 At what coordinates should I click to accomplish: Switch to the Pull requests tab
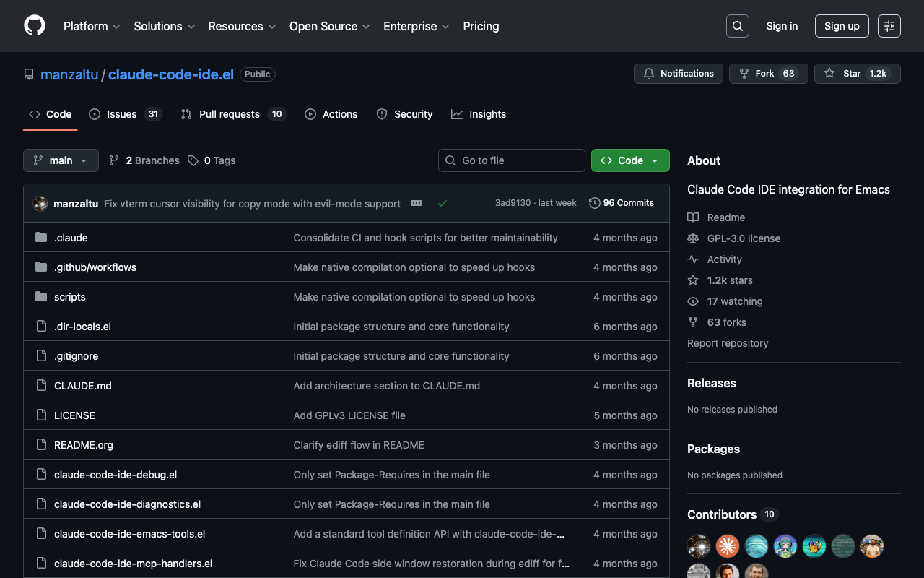(x=233, y=114)
